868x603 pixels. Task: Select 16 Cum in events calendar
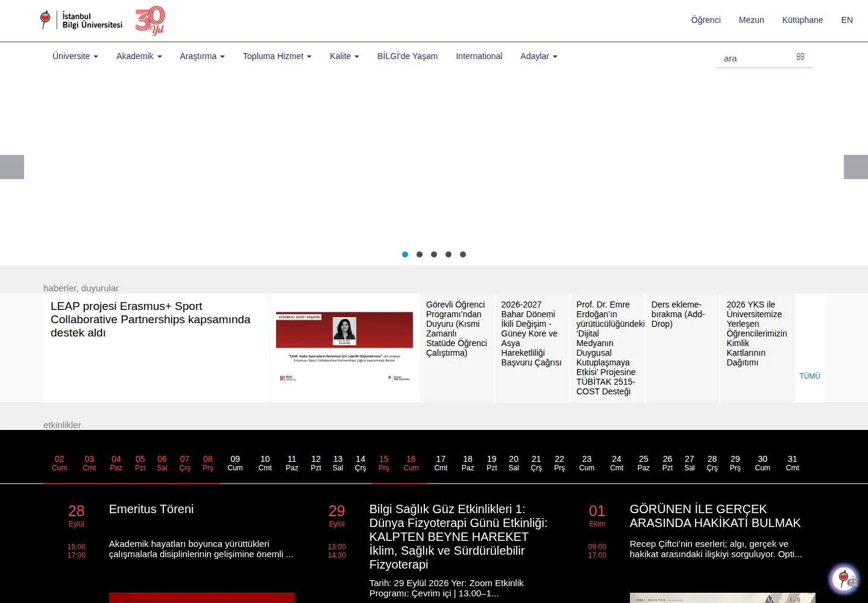[x=411, y=463]
